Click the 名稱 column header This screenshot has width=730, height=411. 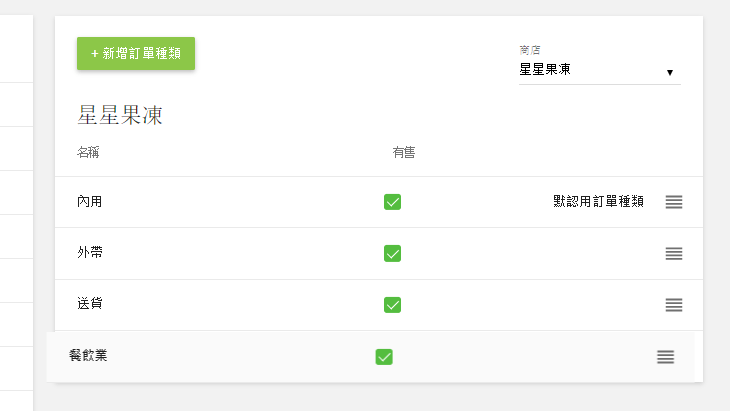click(88, 153)
